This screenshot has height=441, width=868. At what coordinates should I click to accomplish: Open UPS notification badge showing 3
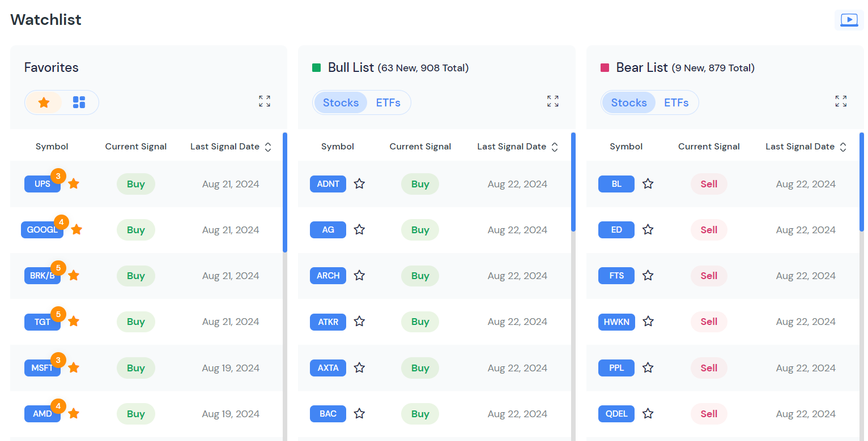click(x=58, y=175)
